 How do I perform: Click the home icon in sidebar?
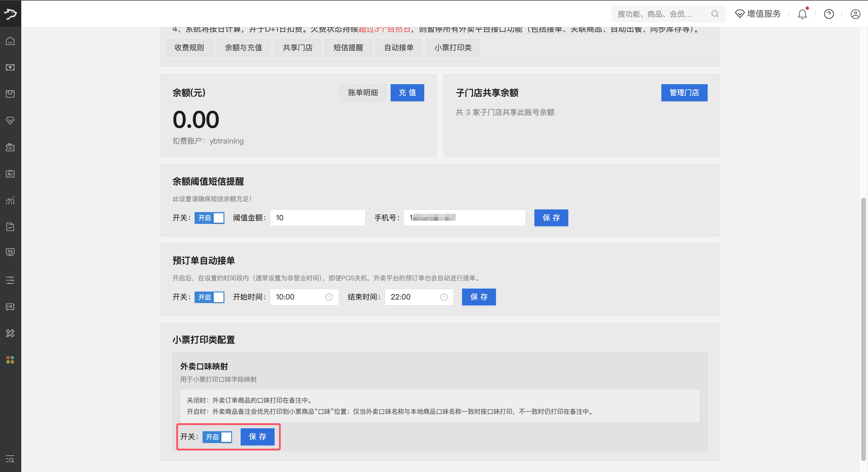point(10,41)
